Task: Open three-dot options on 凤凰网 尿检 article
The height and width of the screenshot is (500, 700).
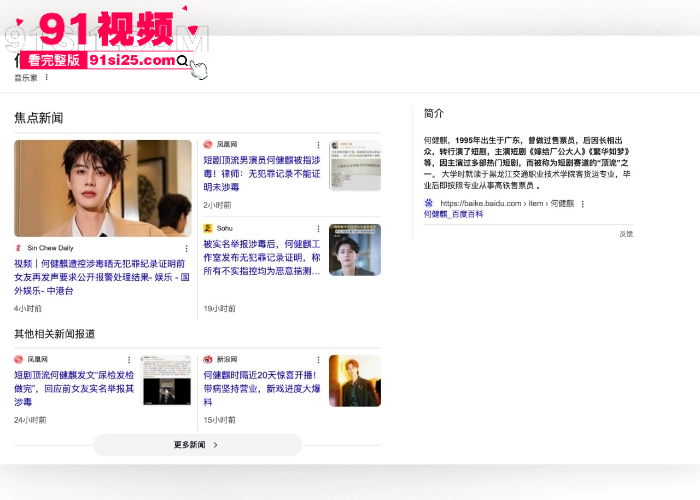Action: click(129, 359)
